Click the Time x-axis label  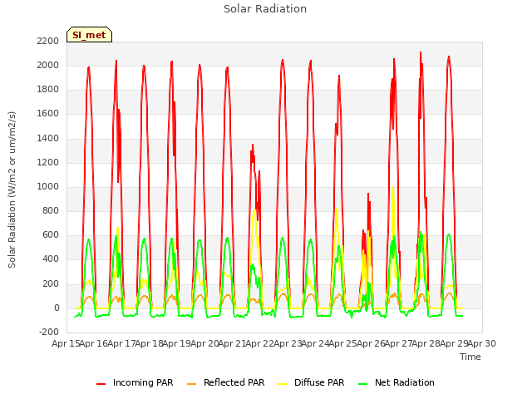pyautogui.click(x=470, y=357)
